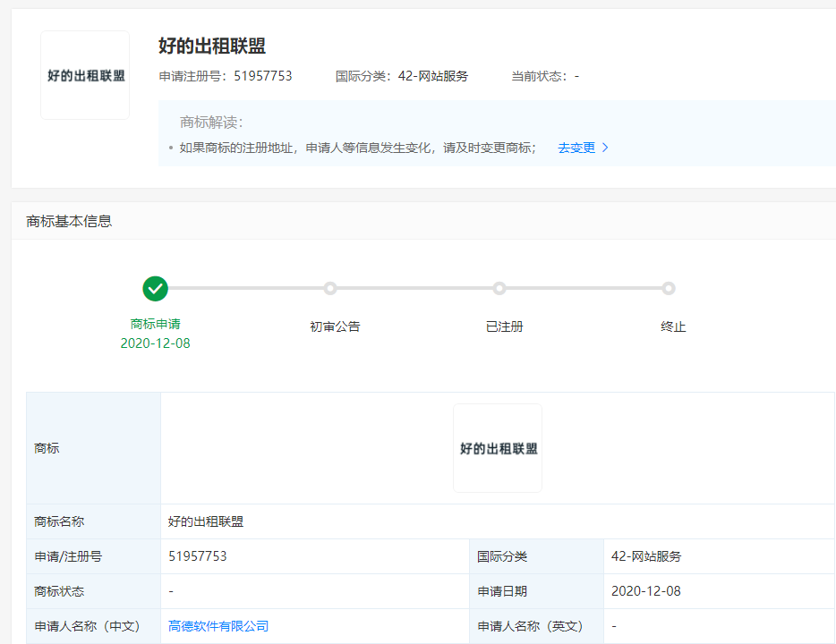Click the green 2020-12-08 date under 商标申请
This screenshot has width=836, height=644.
(156, 343)
